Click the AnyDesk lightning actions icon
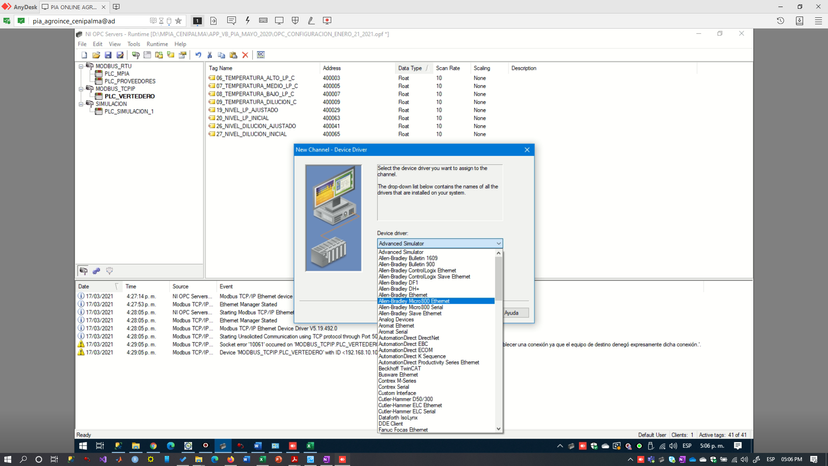The image size is (828, 466). point(247,21)
